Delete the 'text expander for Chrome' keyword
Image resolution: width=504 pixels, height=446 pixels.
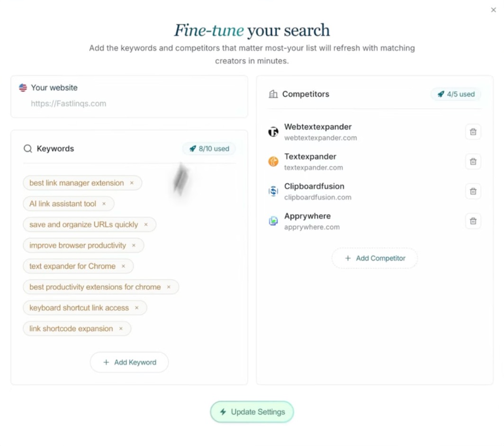pyautogui.click(x=123, y=267)
